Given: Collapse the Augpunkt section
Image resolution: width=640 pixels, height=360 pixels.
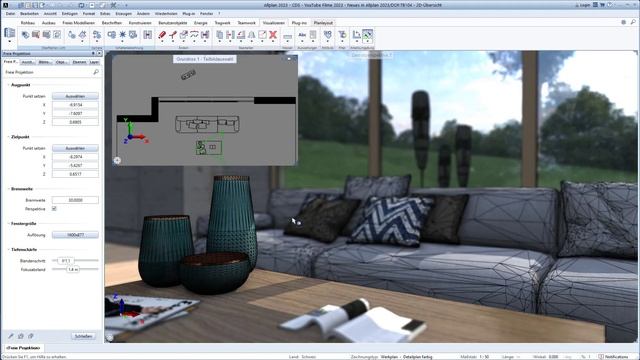Looking at the screenshot, I should [x=9, y=85].
